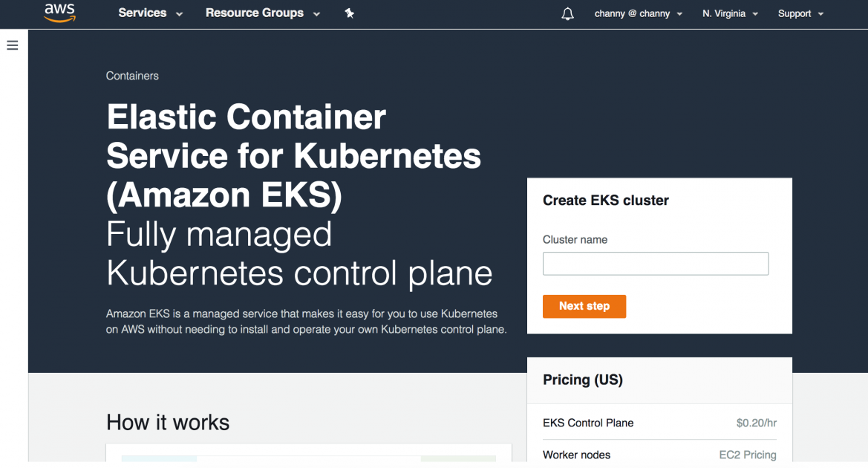The width and height of the screenshot is (868, 468).
Task: Open the notifications bell
Action: coord(567,13)
